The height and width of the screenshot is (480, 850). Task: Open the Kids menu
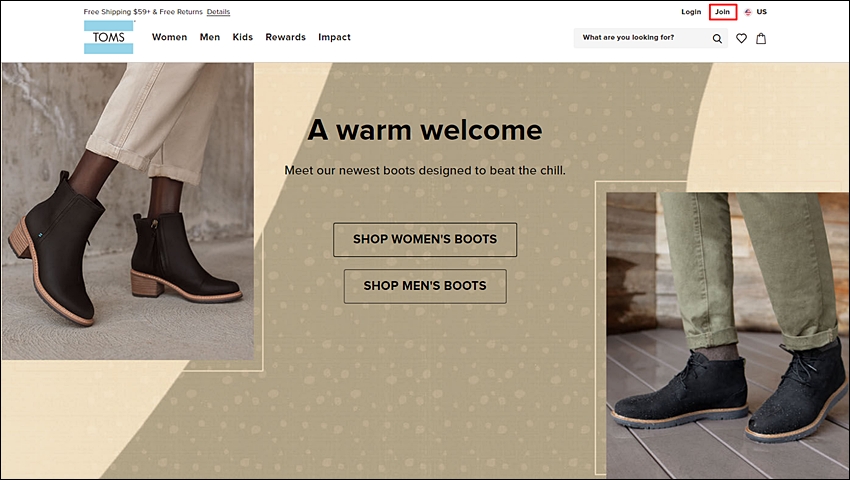coord(242,37)
